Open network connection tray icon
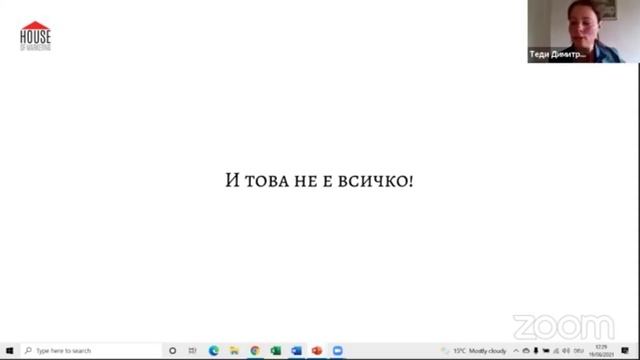 [556, 351]
